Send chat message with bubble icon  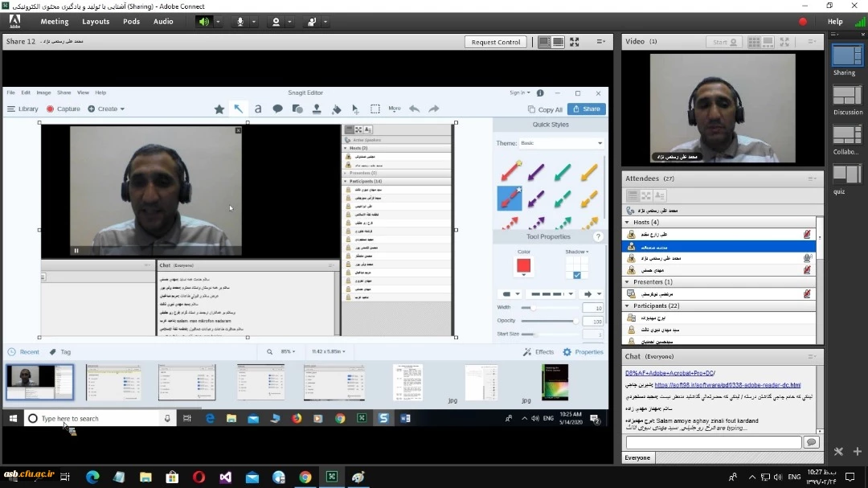(x=811, y=442)
